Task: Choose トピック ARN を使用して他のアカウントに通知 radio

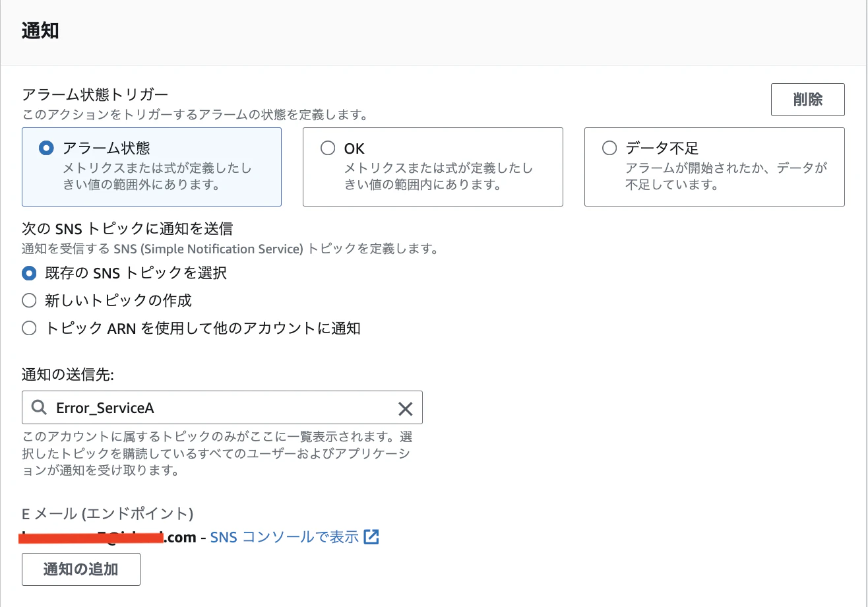Action: click(29, 328)
